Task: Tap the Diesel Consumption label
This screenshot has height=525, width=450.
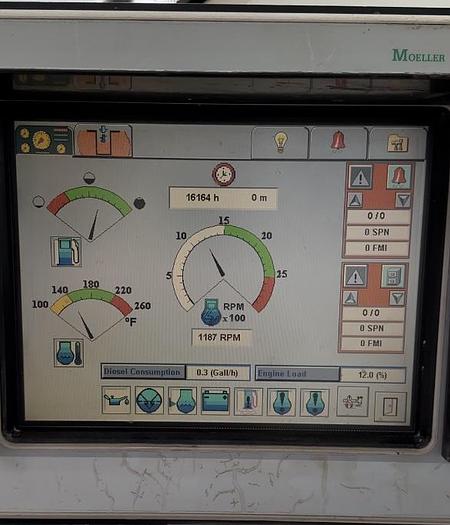Action: 143,372
